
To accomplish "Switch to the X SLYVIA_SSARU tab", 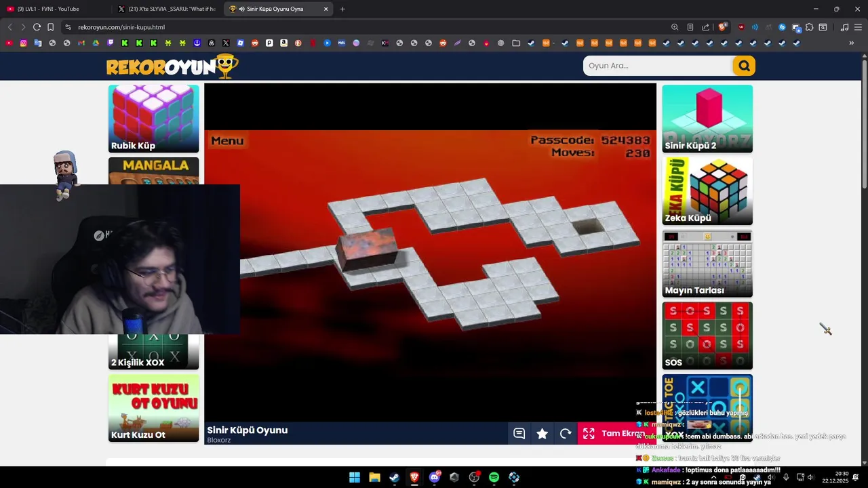I will coord(166,9).
